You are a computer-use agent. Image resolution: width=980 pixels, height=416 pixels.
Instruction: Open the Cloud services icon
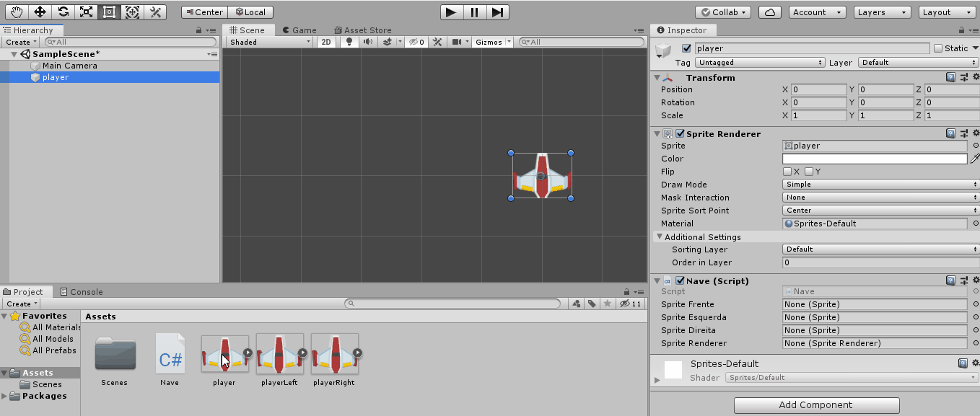770,12
